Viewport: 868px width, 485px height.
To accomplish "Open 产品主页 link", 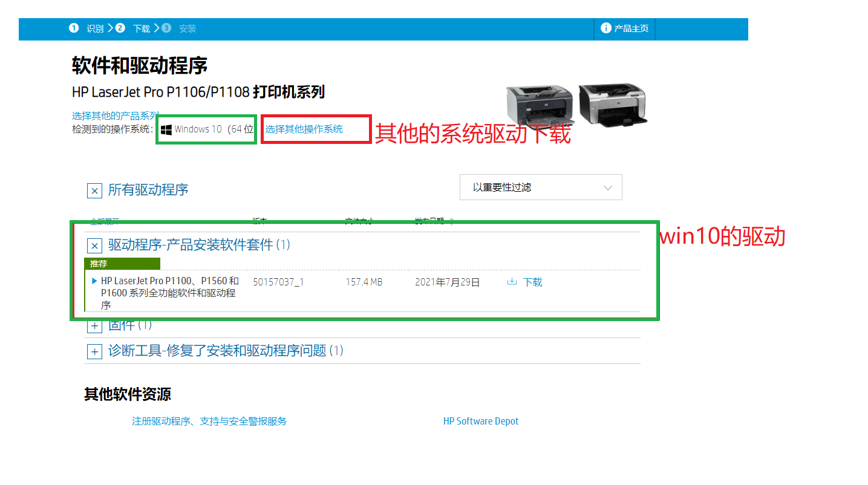I will pyautogui.click(x=631, y=28).
